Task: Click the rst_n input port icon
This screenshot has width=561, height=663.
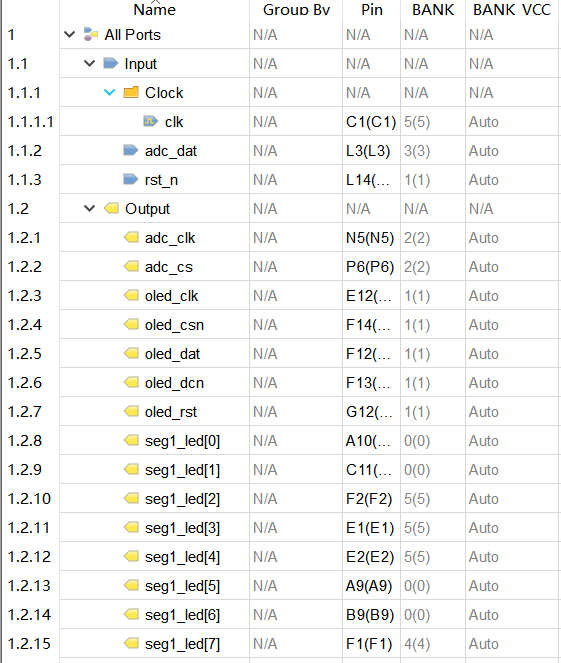Action: [x=131, y=179]
